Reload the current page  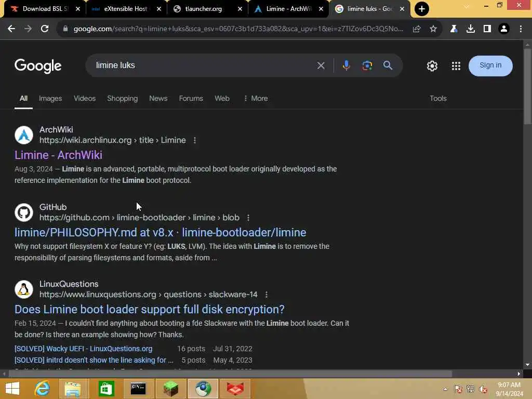[x=45, y=29]
